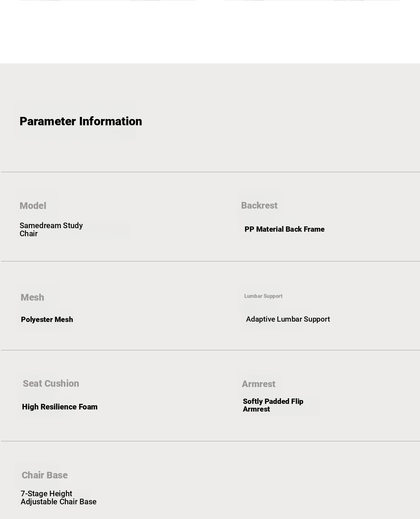Select the small Lumbar Support label
The width and height of the screenshot is (420, 519).
pos(263,296)
